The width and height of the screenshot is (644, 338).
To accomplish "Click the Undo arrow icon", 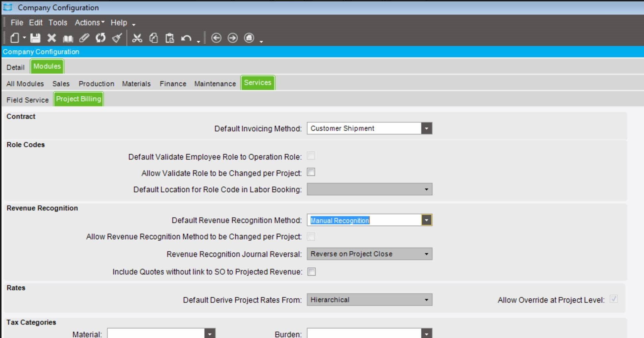I will (186, 38).
